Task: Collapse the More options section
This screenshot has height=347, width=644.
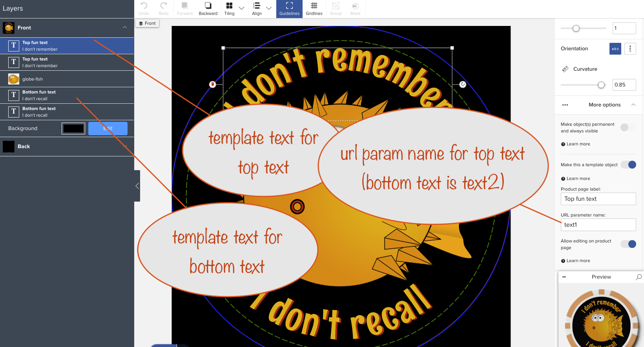Action: 633,105
